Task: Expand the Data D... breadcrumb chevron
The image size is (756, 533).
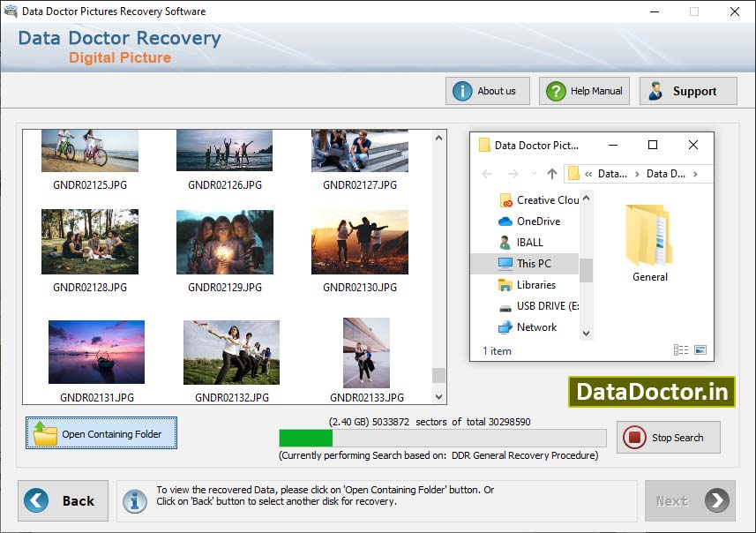Action: click(x=696, y=173)
